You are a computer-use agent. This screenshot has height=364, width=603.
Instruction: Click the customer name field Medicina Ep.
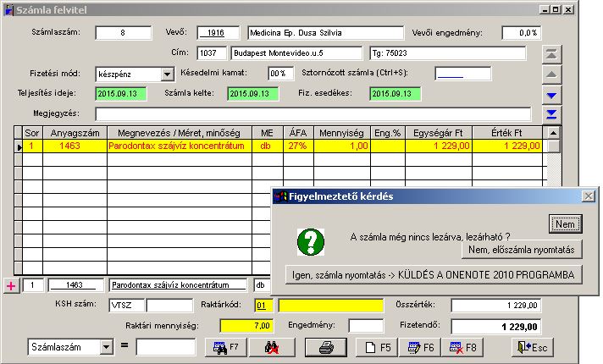point(326,33)
